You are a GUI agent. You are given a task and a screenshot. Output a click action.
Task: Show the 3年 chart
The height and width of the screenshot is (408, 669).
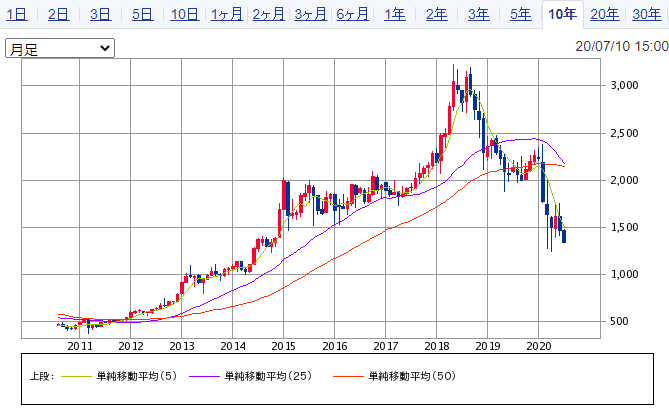478,15
